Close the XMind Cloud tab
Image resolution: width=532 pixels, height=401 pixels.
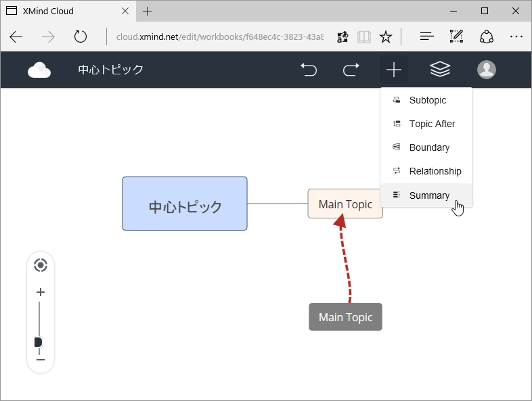coord(125,11)
